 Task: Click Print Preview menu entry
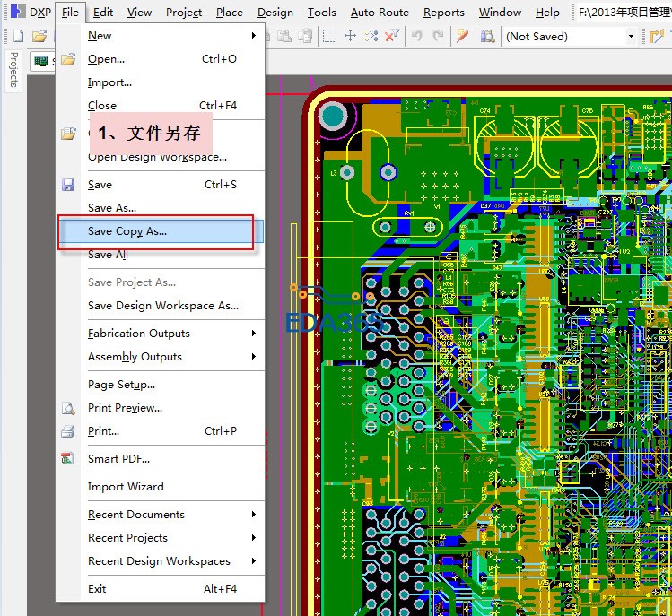tap(125, 408)
